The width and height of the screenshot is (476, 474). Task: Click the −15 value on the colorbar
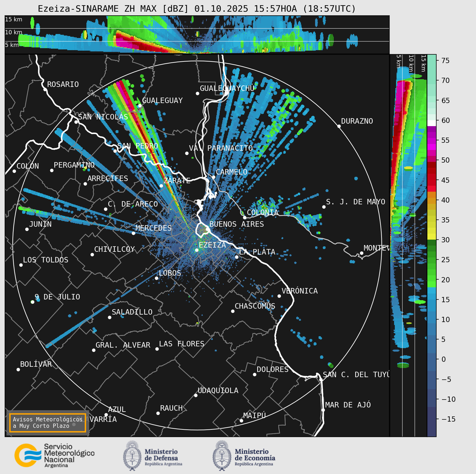[x=448, y=419]
